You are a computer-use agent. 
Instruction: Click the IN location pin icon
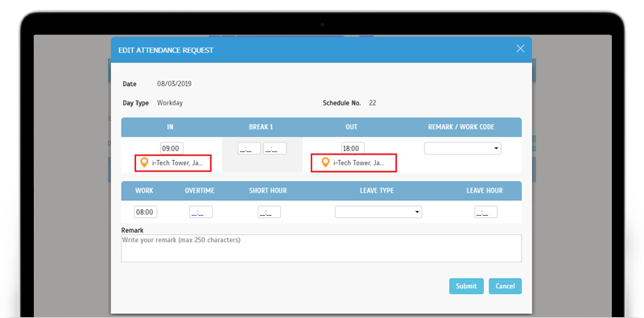click(x=144, y=163)
